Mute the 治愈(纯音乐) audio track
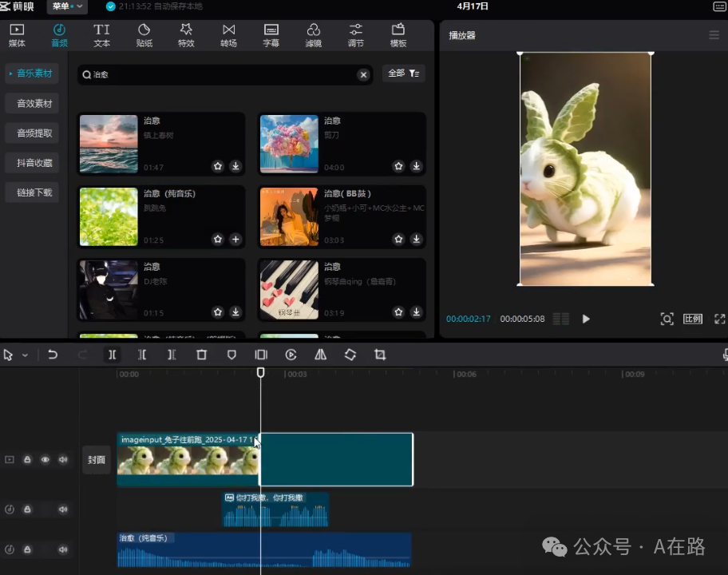 tap(62, 550)
